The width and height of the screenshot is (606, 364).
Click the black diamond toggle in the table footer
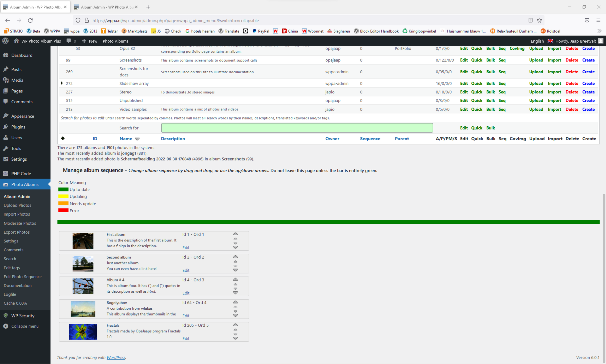(63, 138)
